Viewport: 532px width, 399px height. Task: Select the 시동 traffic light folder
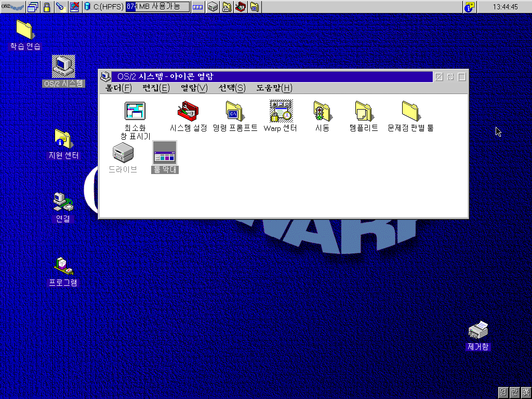[322, 116]
